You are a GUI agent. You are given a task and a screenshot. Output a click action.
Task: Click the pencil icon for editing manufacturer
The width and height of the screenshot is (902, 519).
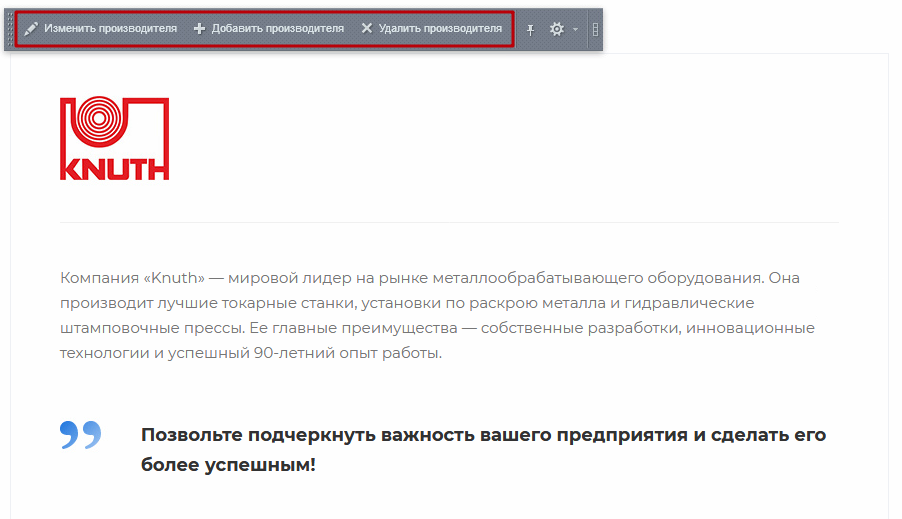click(31, 29)
